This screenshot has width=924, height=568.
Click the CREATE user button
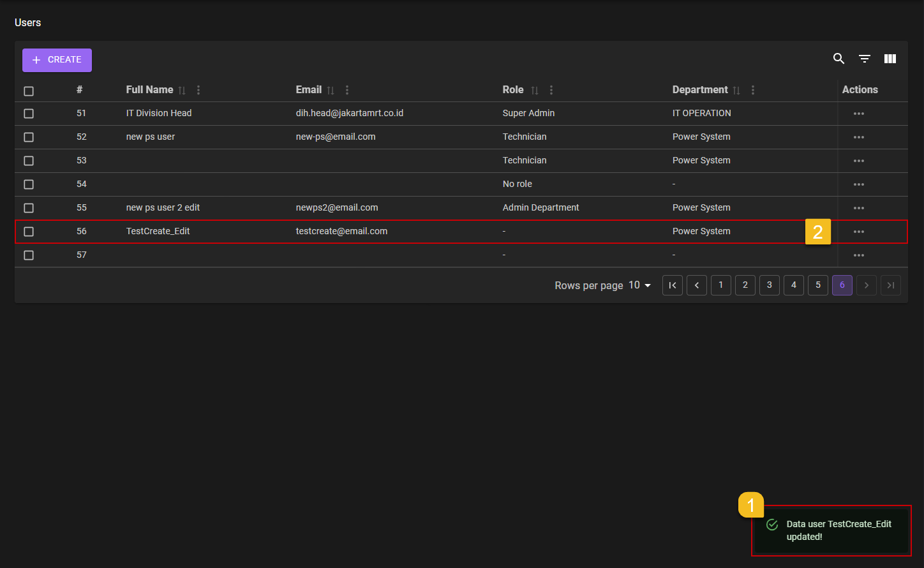click(57, 60)
